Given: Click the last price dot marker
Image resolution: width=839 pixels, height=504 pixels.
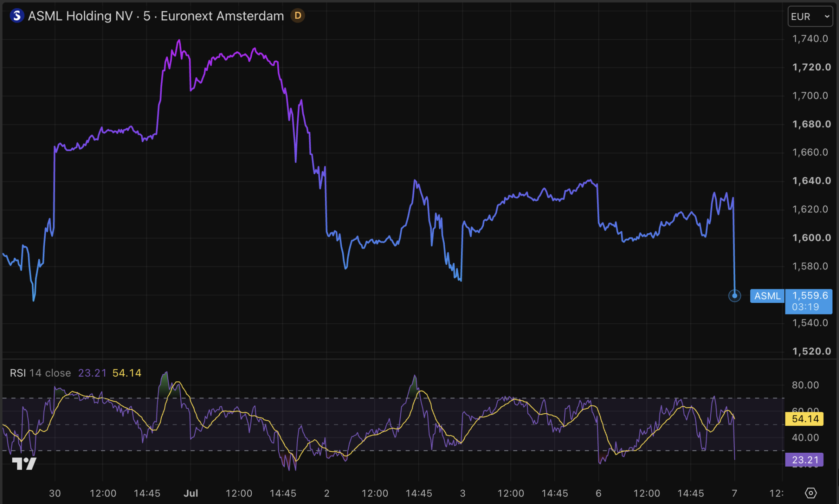Looking at the screenshot, I should tap(735, 296).
